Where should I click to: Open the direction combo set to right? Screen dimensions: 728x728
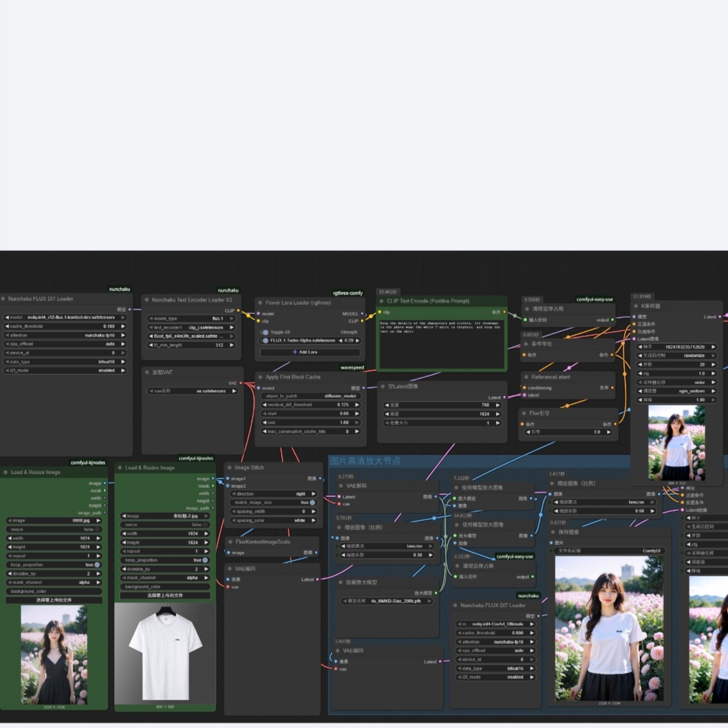(x=274, y=494)
